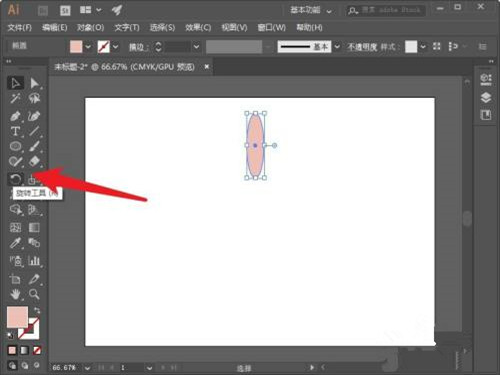The height and width of the screenshot is (375, 500).
Task: Open the artboard navigation dropdown
Action: (x=149, y=368)
